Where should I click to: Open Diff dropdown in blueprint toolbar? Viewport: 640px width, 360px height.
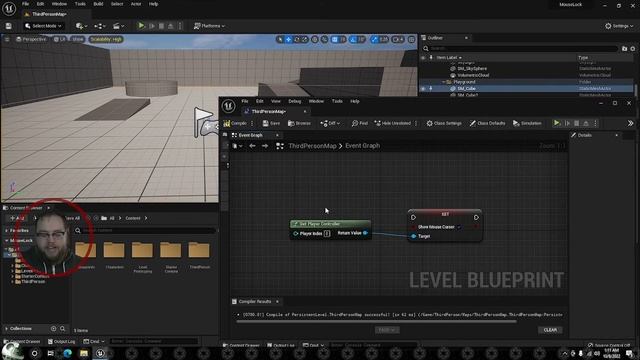[x=330, y=123]
